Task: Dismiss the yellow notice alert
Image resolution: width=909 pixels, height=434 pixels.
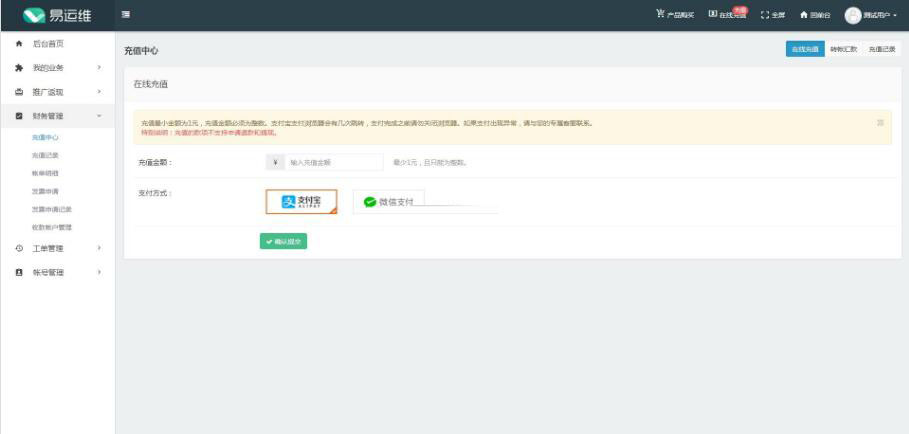Action: [x=881, y=123]
